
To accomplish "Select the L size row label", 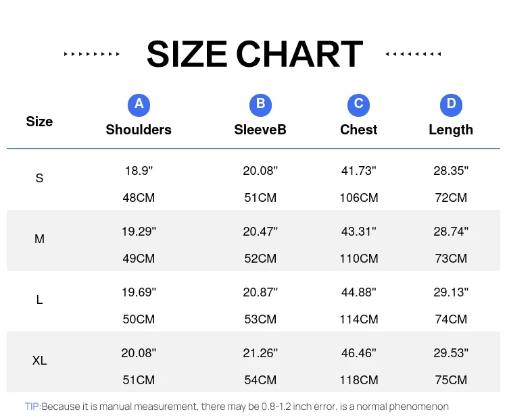I will pos(39,300).
